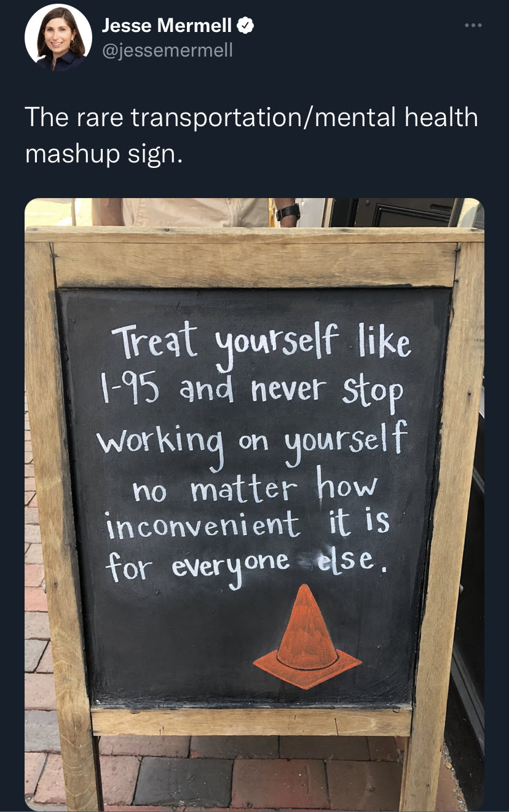Open the @jessemermell handle link
This screenshot has width=509, height=812.
click(167, 50)
